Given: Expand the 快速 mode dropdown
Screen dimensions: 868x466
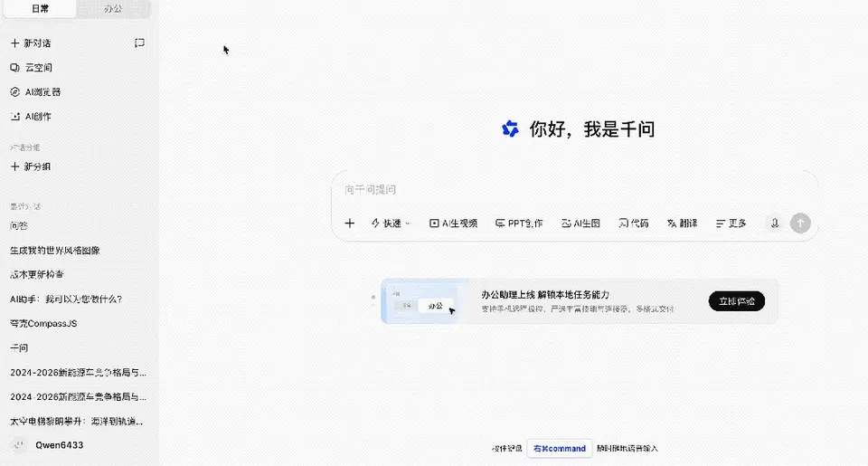Looking at the screenshot, I should (x=391, y=223).
